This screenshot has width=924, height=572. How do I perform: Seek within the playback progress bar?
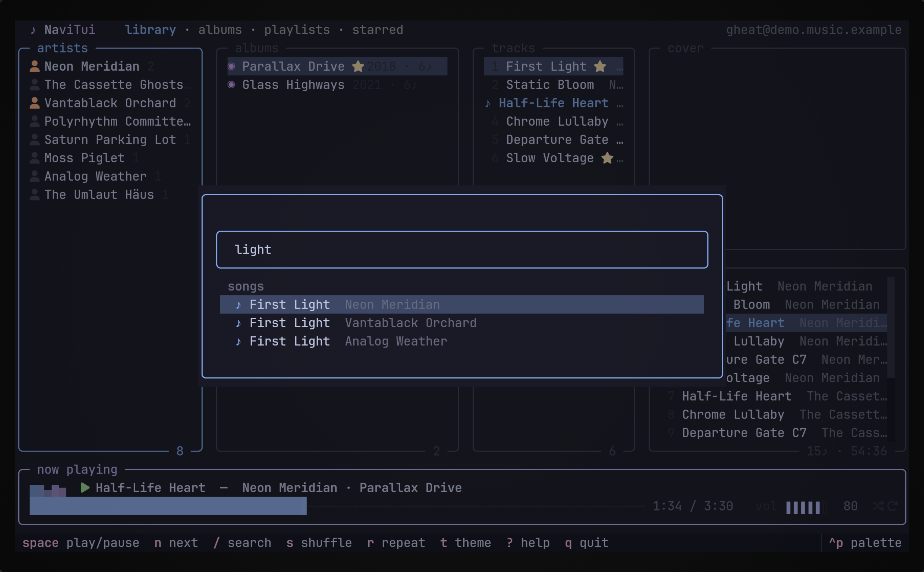337,506
